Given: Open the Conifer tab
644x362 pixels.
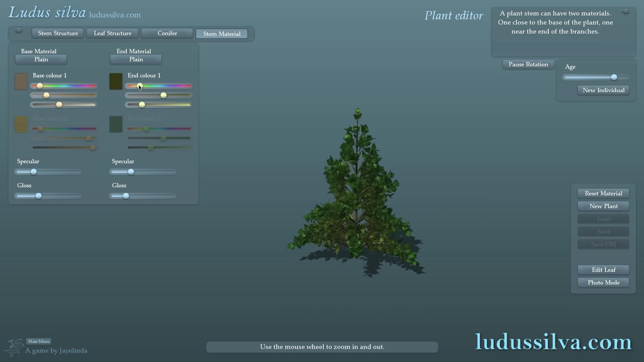Looking at the screenshot, I should [167, 33].
